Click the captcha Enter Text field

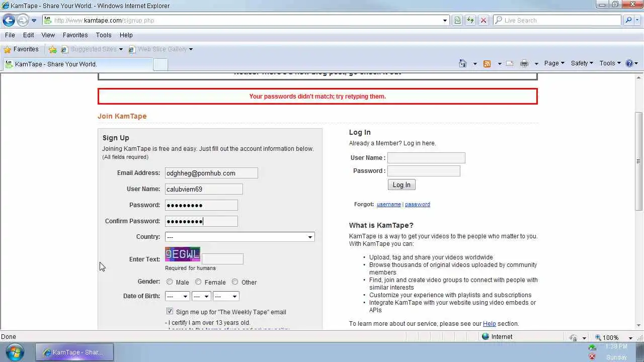point(222,259)
